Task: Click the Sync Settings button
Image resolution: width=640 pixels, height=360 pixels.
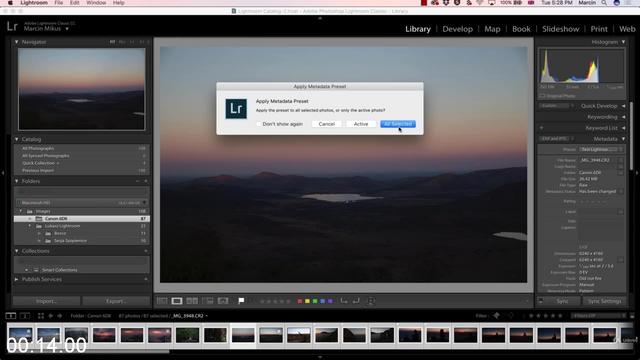Action: [604, 301]
